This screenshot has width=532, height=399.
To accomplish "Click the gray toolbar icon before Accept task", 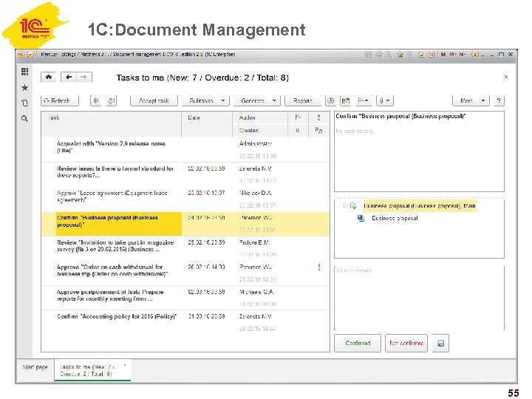I will [112, 100].
